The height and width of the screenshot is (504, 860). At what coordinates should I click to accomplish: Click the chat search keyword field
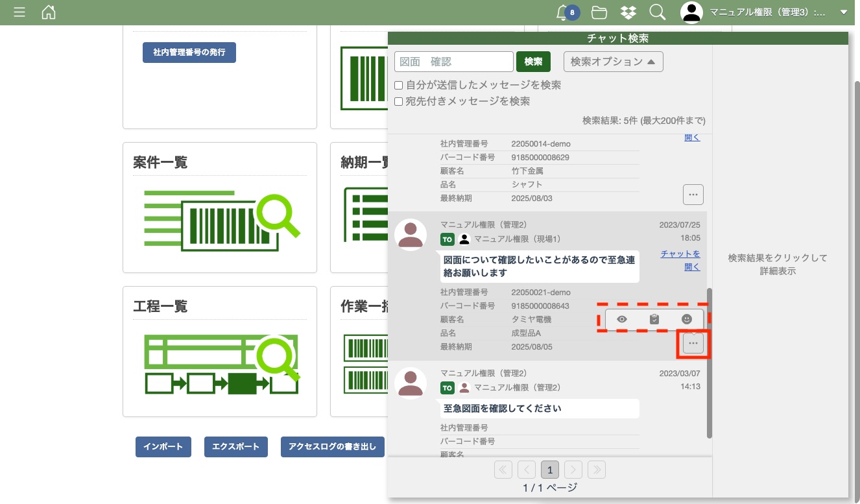click(x=453, y=62)
